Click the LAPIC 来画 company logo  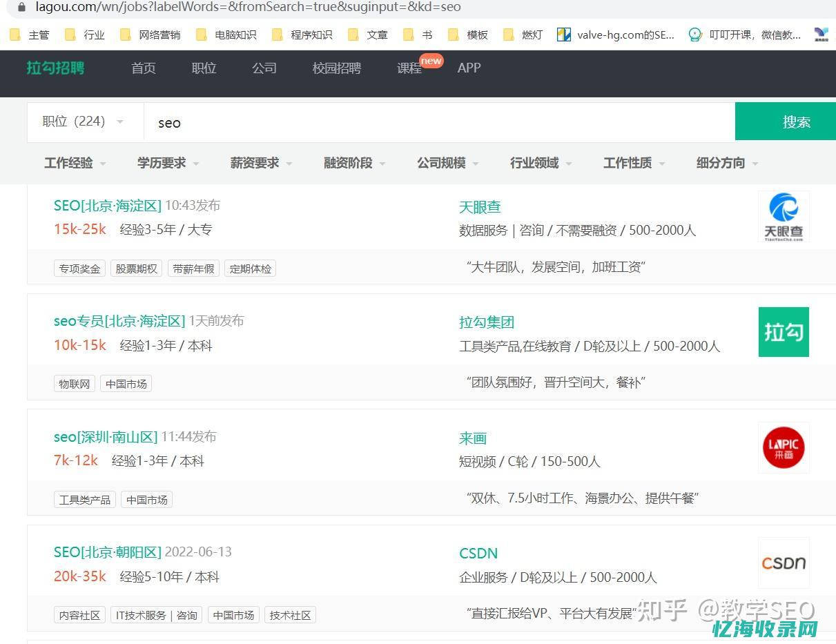784,447
